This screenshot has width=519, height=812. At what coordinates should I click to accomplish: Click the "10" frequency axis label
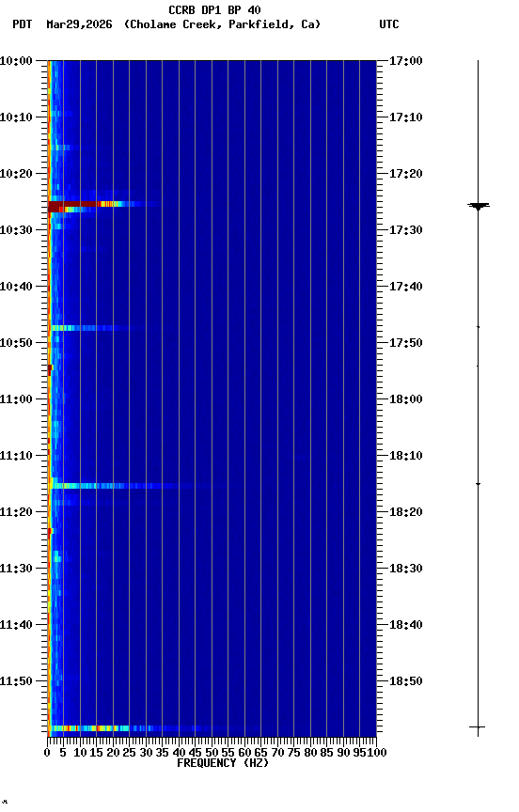[80, 754]
